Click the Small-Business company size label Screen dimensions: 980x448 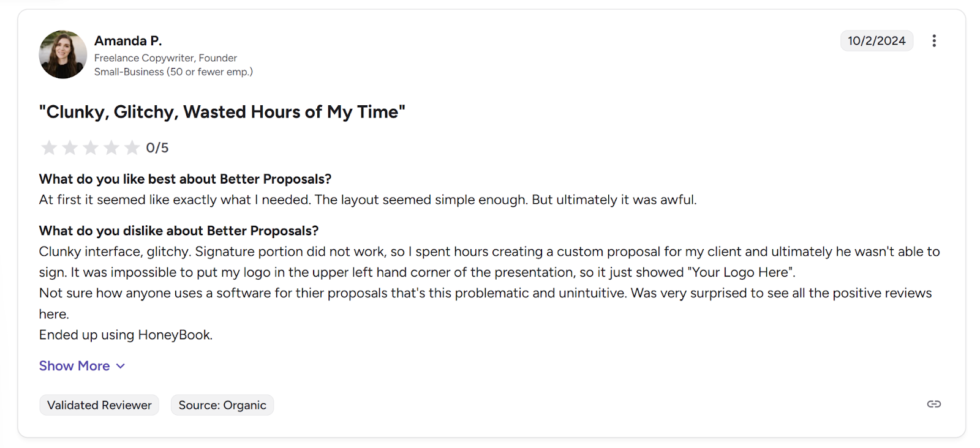[x=173, y=72]
